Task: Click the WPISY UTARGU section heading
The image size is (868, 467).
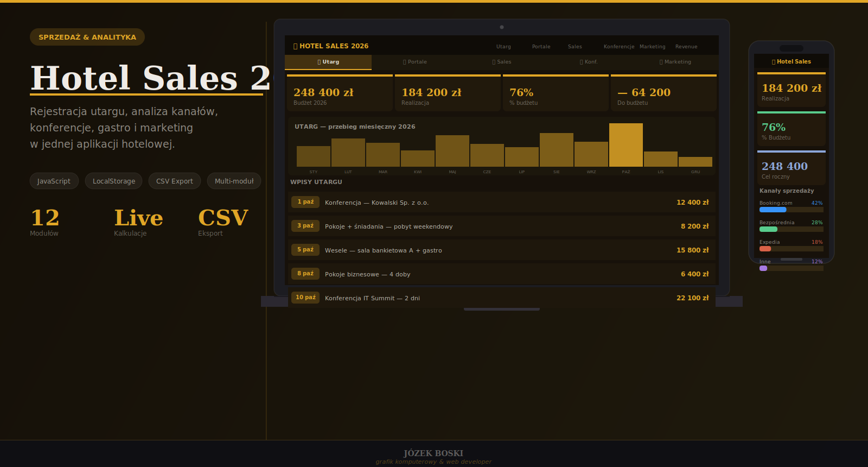Action: pos(316,182)
